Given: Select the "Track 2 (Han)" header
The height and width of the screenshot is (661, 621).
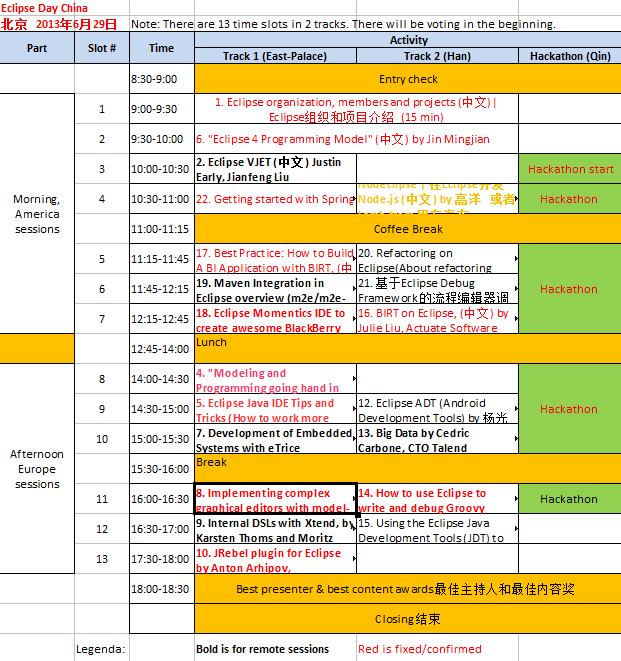Looking at the screenshot, I should click(437, 56).
